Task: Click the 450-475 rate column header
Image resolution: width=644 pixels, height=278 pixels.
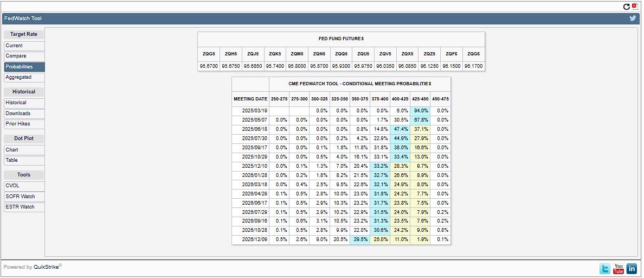Action: 440,99
